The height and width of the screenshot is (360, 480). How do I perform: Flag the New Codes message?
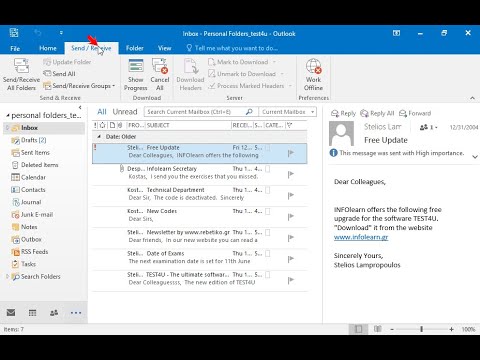click(290, 217)
